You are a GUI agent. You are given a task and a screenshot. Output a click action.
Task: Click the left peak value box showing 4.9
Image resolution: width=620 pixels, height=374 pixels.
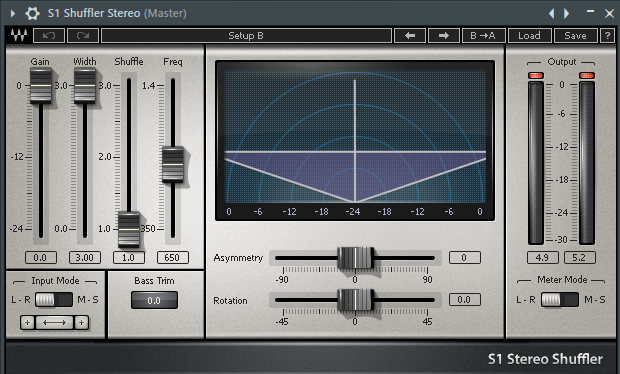pyautogui.click(x=542, y=258)
